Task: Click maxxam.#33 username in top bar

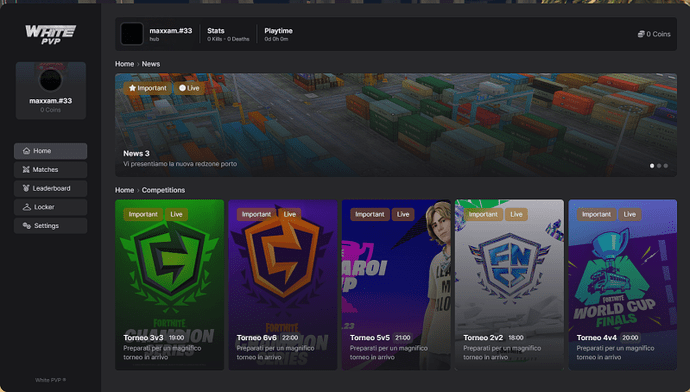Action: (171, 31)
